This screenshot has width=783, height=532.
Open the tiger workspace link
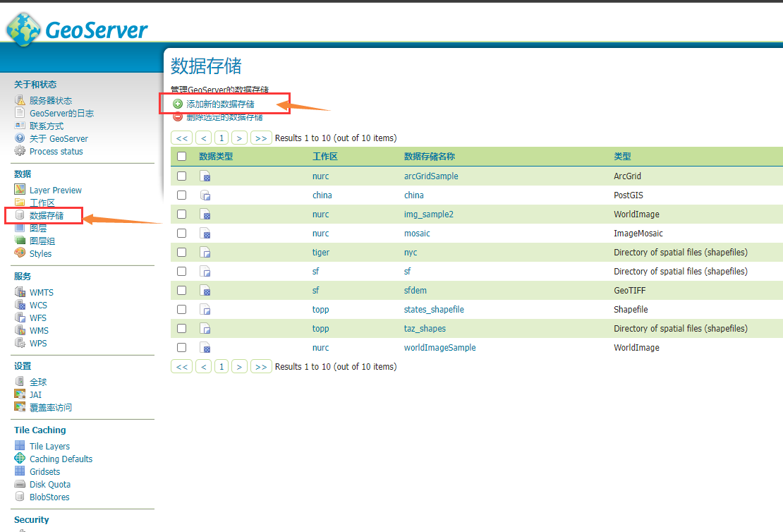(320, 253)
